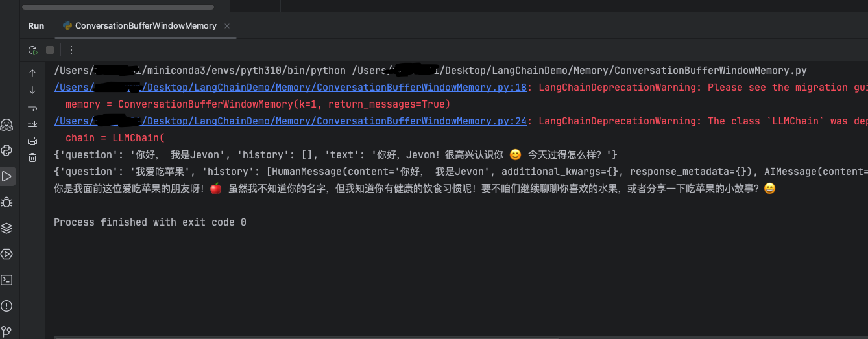Open Terminal tool window icon
Viewport: 868px width, 339px height.
pos(7,280)
